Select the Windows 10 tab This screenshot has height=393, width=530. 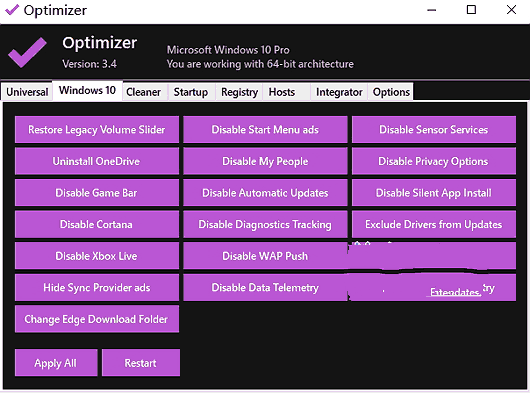click(x=87, y=91)
